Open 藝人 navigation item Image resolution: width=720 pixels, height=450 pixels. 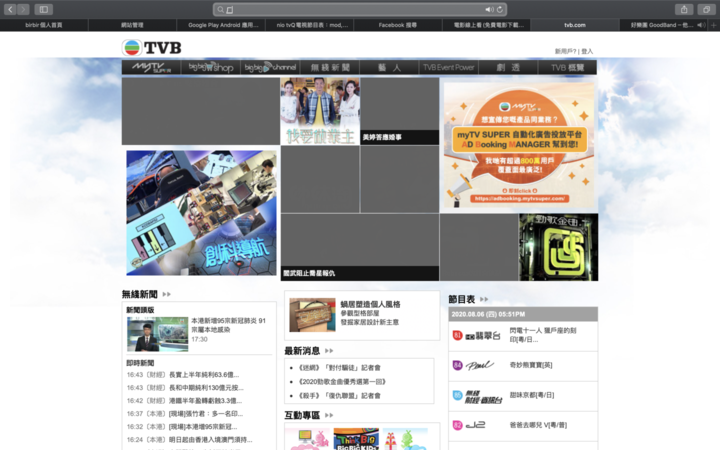tap(389, 68)
